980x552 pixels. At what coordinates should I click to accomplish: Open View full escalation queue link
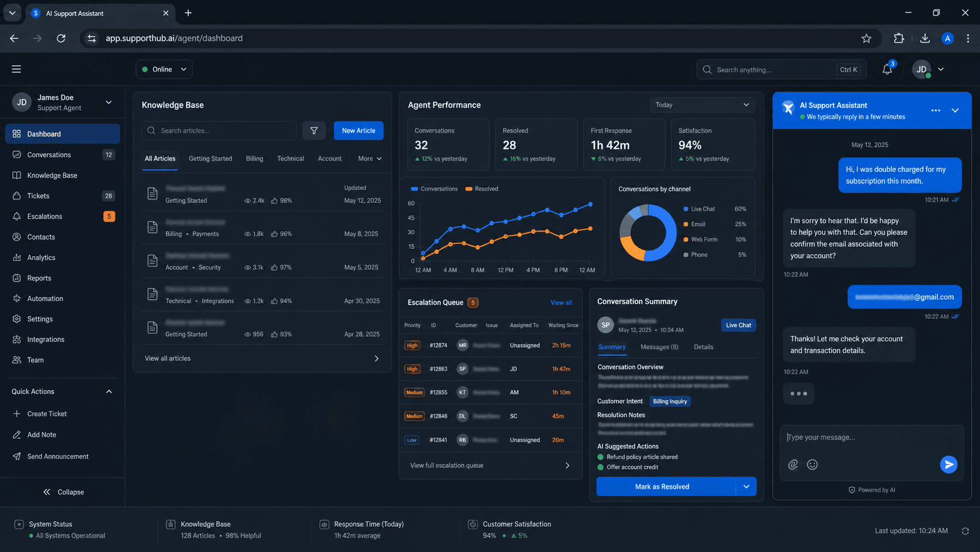tap(490, 466)
